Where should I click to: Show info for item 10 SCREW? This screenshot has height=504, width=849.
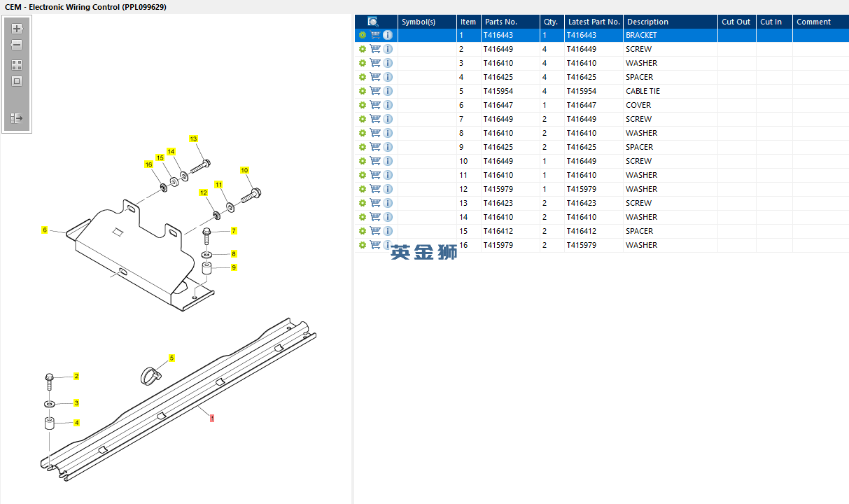[x=388, y=161]
